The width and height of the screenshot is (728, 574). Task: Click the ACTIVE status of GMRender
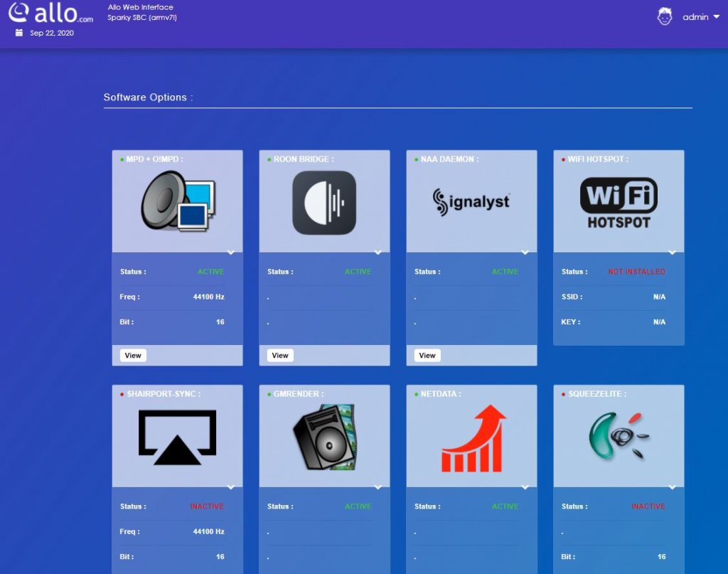pyautogui.click(x=358, y=506)
